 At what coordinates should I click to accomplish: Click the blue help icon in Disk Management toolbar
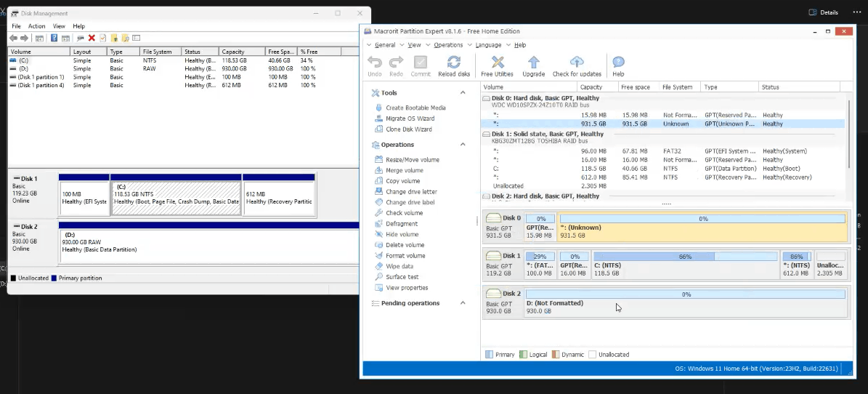click(54, 38)
